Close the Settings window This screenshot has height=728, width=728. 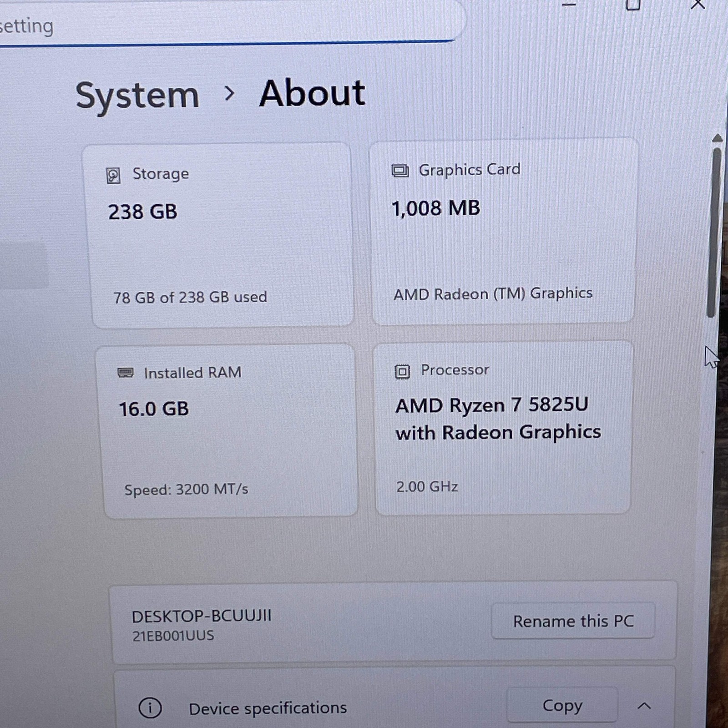coord(698,5)
